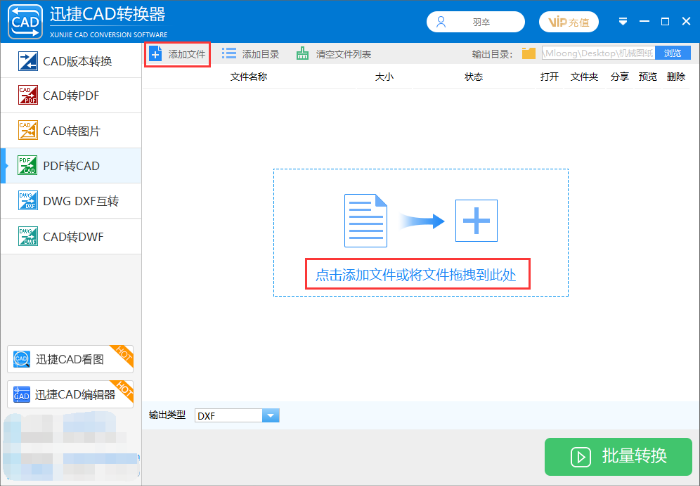Viewport: 700px width, 486px height.
Task: Click the 添加文件 toolbar label
Action: pos(187,54)
